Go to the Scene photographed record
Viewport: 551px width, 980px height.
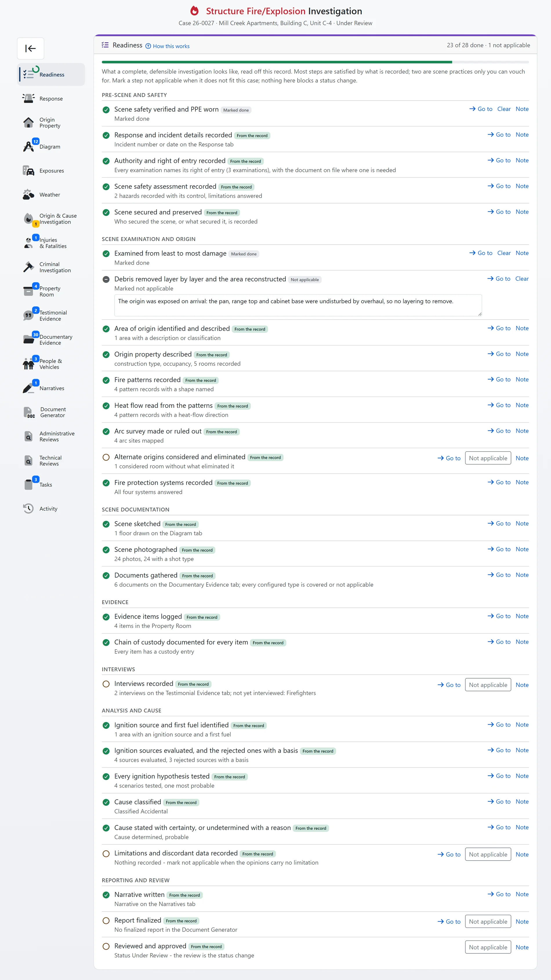(499, 549)
